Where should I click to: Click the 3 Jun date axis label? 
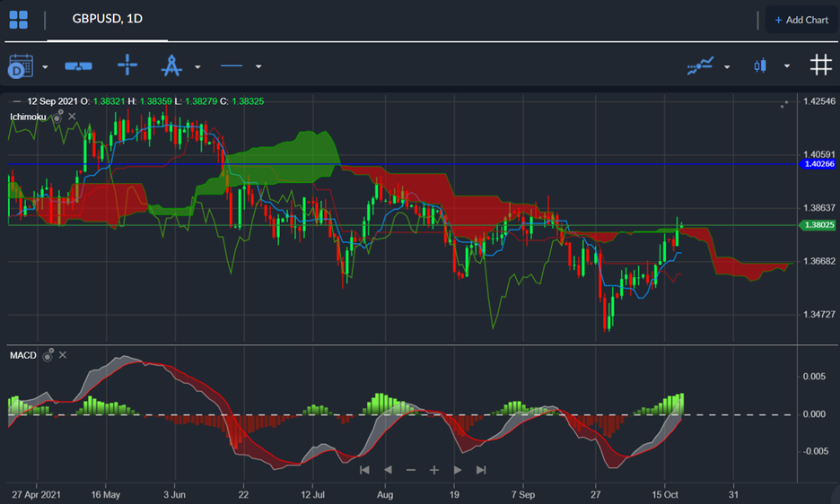(175, 494)
